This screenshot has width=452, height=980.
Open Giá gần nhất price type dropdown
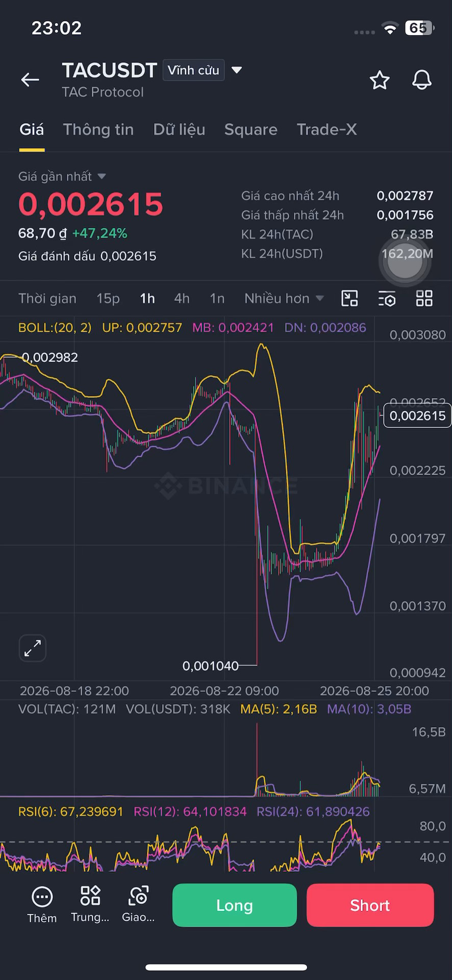click(x=62, y=177)
